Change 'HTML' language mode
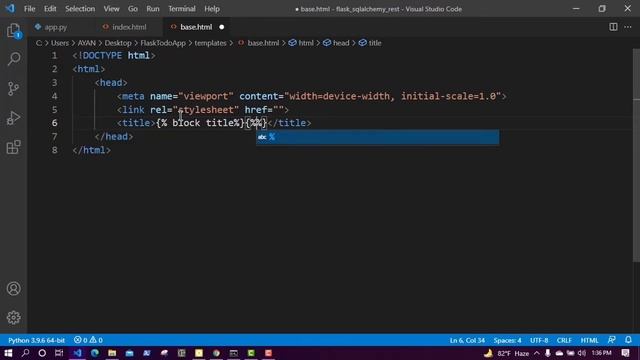640x360 pixels. coord(589,340)
